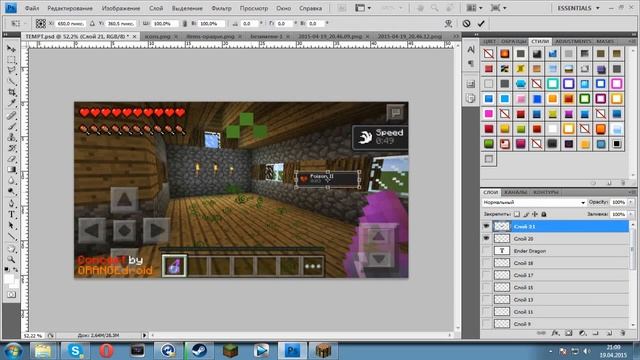Click the fx layer style icon
This screenshot has width=640, height=360.
555,333
